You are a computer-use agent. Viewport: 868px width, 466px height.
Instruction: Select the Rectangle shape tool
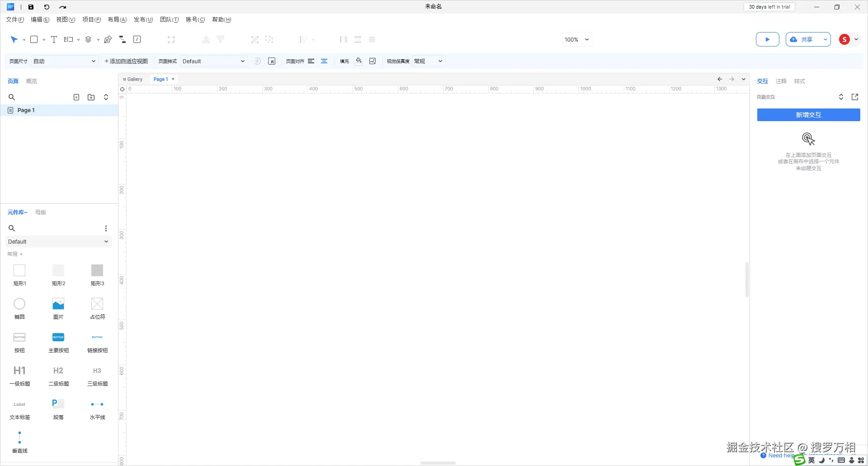(34, 40)
